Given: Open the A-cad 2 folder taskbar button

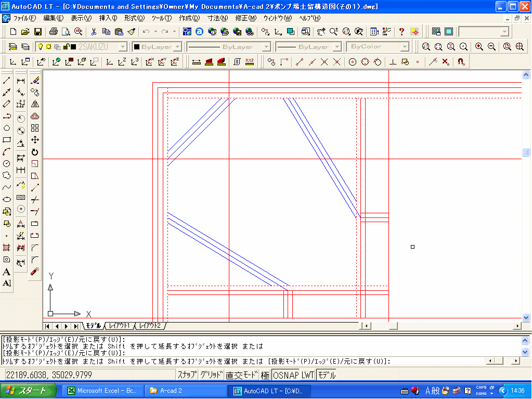Looking at the screenshot, I should pyautogui.click(x=186, y=391).
